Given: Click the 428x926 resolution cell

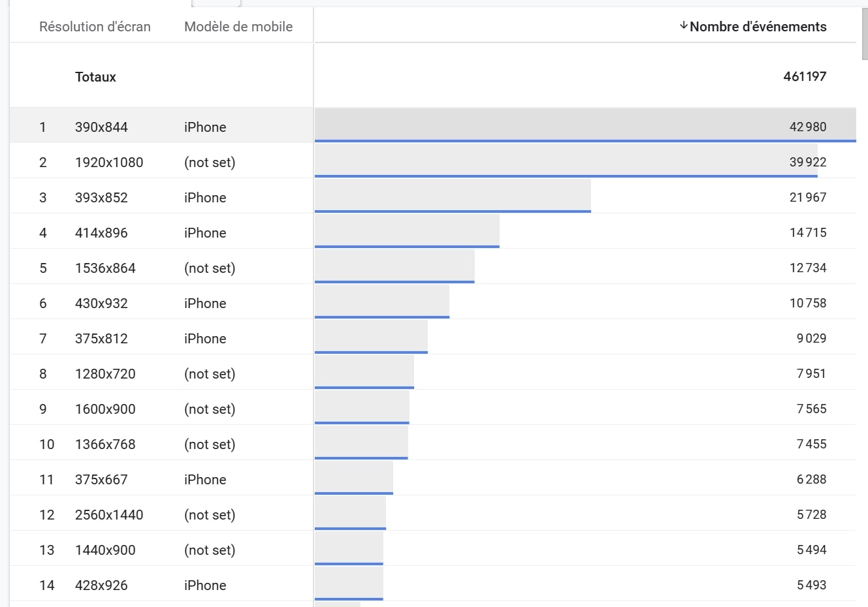Looking at the screenshot, I should [101, 585].
